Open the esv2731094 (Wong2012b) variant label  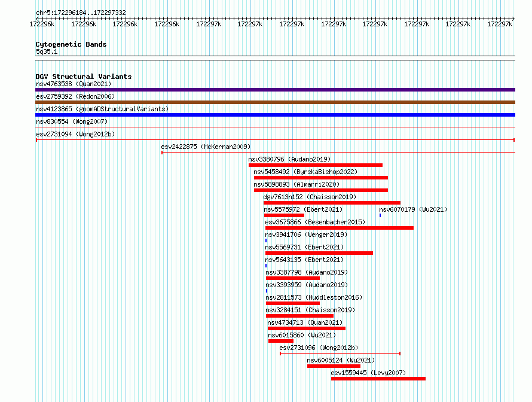tap(75, 134)
